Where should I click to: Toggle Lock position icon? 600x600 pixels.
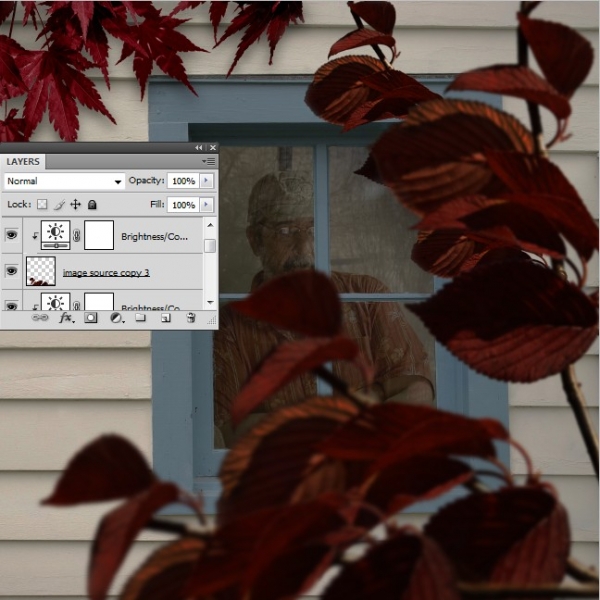[75, 204]
